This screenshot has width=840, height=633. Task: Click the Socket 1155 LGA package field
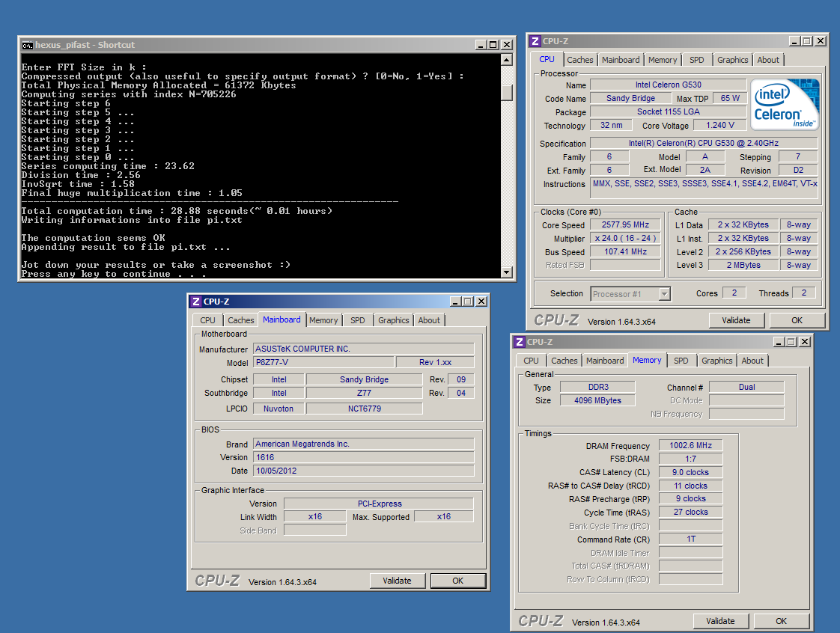[x=668, y=112]
